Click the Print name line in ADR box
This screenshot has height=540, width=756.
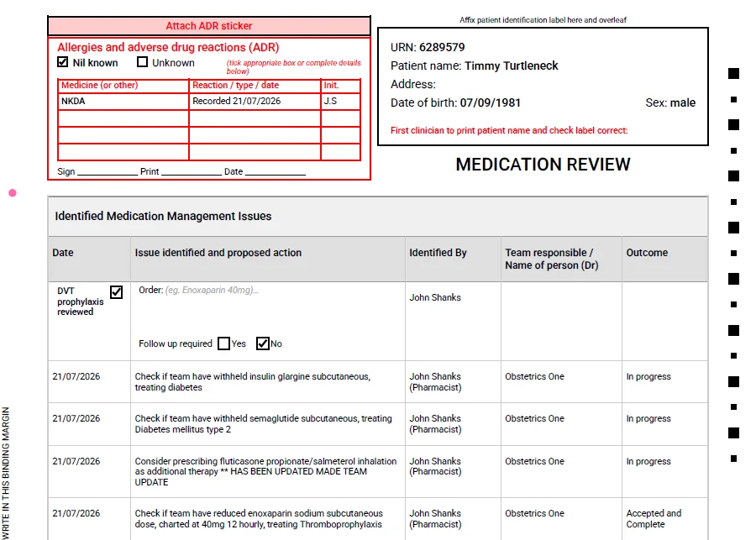(192, 171)
